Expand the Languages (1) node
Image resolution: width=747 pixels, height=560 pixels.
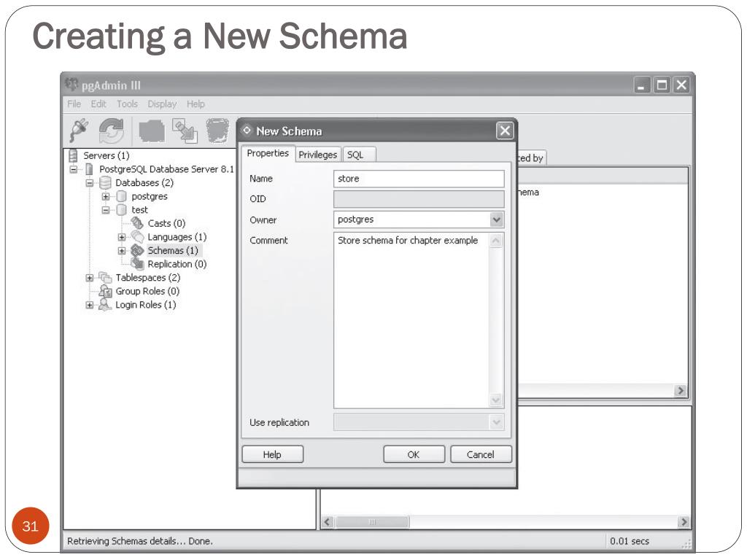[x=122, y=237]
